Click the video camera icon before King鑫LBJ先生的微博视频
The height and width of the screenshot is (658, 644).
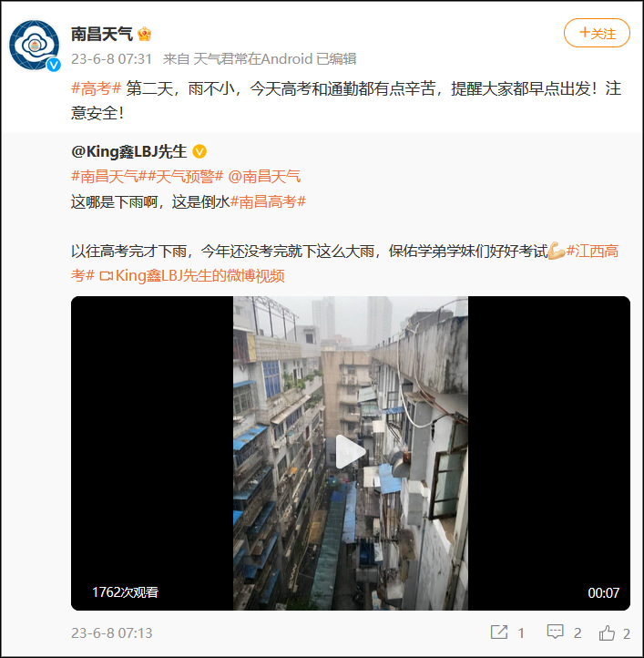(x=106, y=276)
